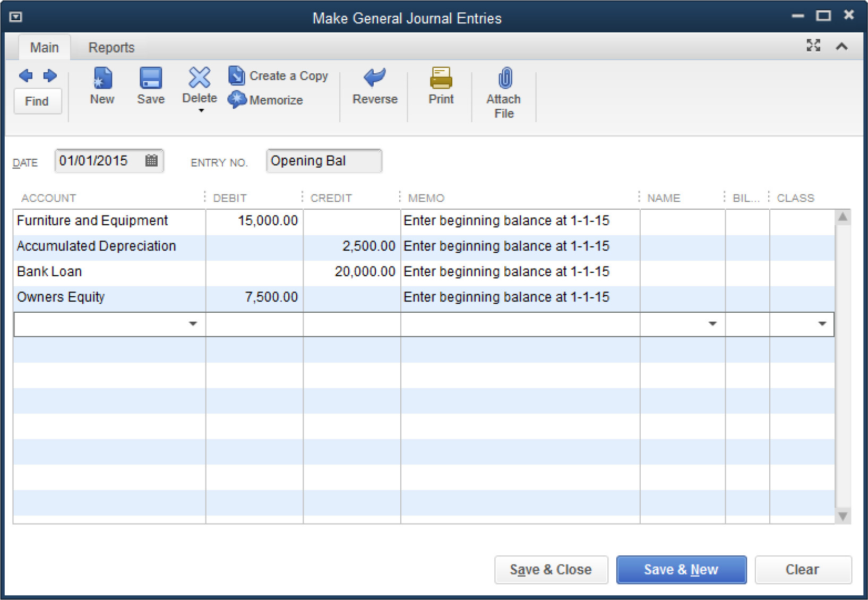Open the Class dropdown in the empty row

tap(822, 324)
